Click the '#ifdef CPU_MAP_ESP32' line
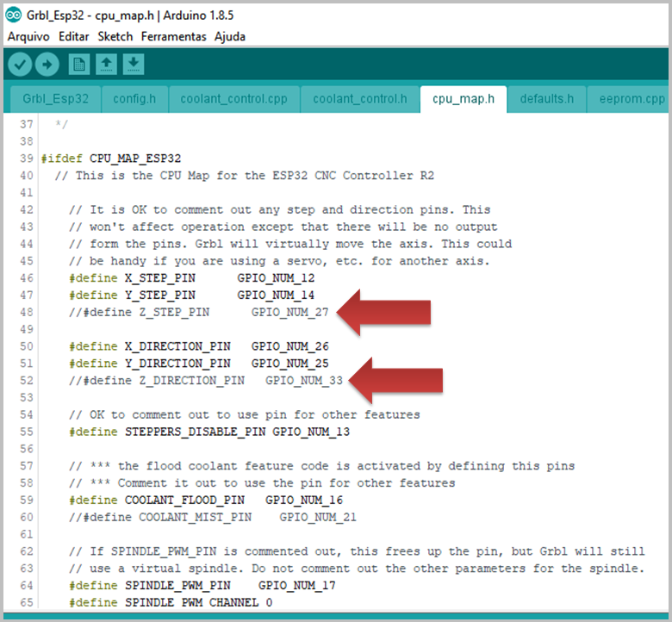 pyautogui.click(x=111, y=159)
